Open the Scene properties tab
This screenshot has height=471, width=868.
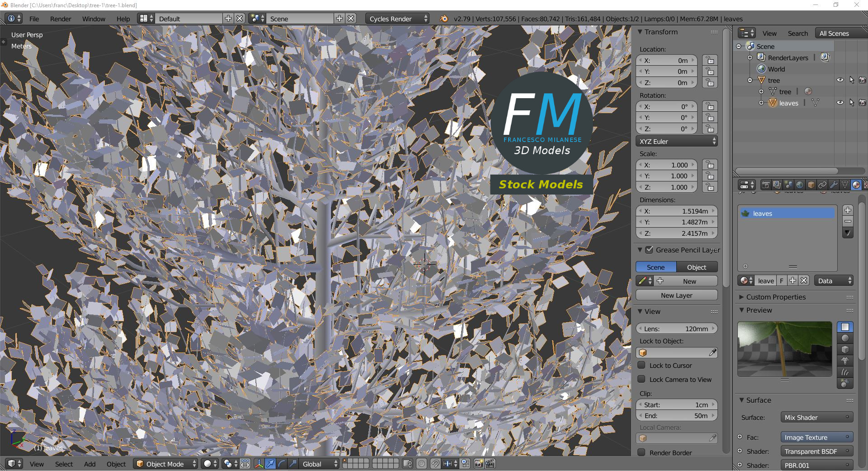(788, 185)
